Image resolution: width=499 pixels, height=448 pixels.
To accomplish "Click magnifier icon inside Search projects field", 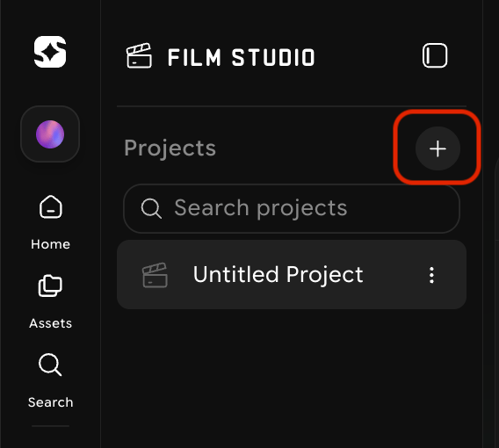I will coord(151,208).
